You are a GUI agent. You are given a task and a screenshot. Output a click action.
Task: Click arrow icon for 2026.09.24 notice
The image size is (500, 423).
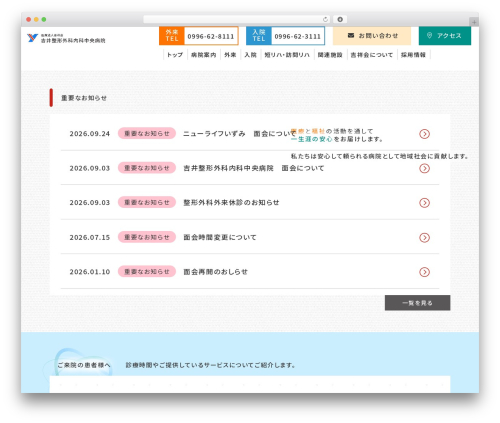(424, 134)
